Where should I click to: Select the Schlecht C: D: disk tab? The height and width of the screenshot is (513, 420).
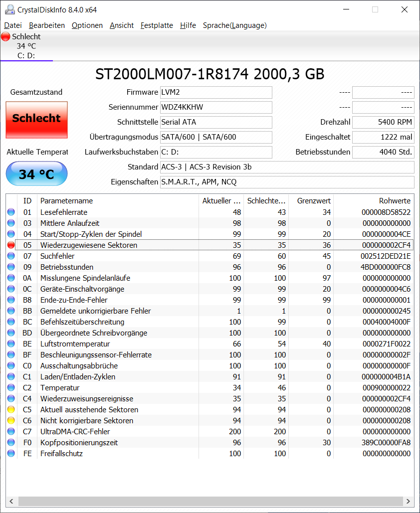pyautogui.click(x=26, y=46)
